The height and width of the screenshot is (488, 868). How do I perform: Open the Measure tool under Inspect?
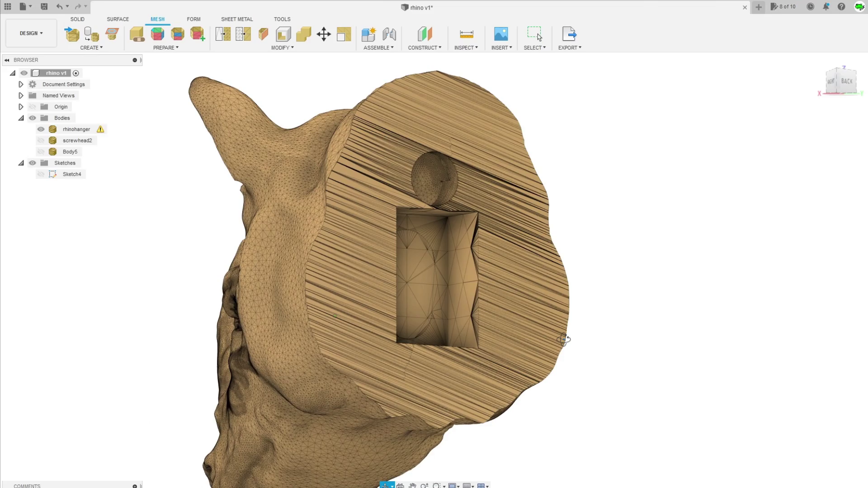(466, 34)
